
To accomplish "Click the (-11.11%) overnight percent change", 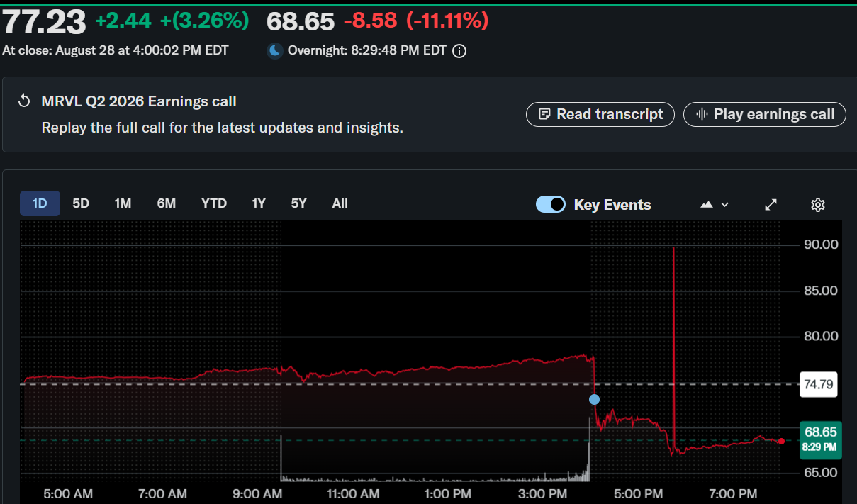I will point(447,21).
